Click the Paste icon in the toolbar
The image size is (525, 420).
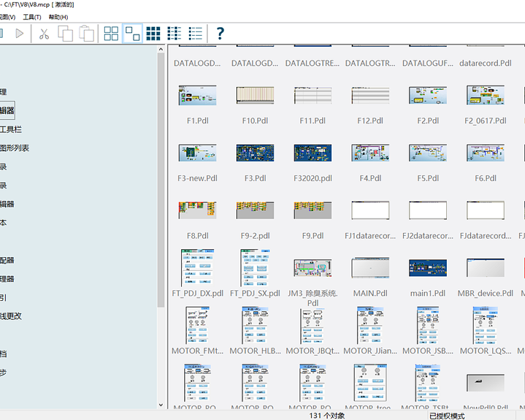coord(86,33)
